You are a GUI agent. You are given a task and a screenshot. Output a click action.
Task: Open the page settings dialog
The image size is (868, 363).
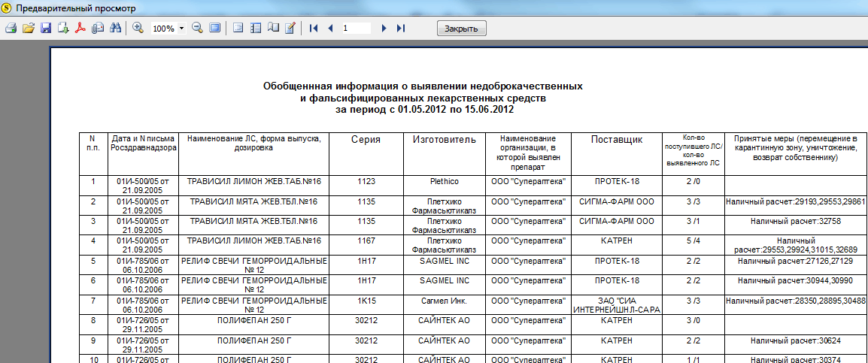click(x=272, y=28)
